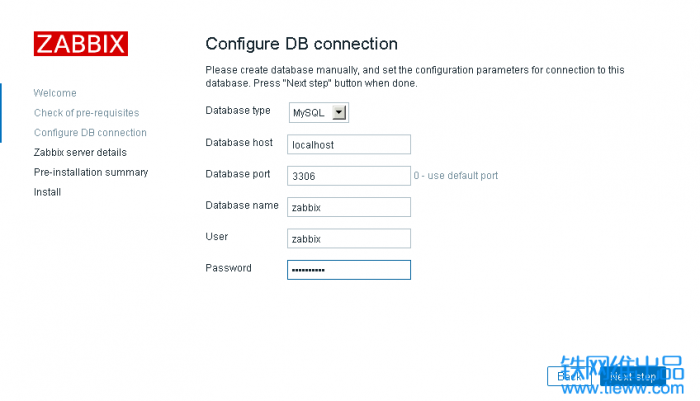Click the www.tieww.com watermark link
The height and width of the screenshot is (401, 700).
pos(622,388)
